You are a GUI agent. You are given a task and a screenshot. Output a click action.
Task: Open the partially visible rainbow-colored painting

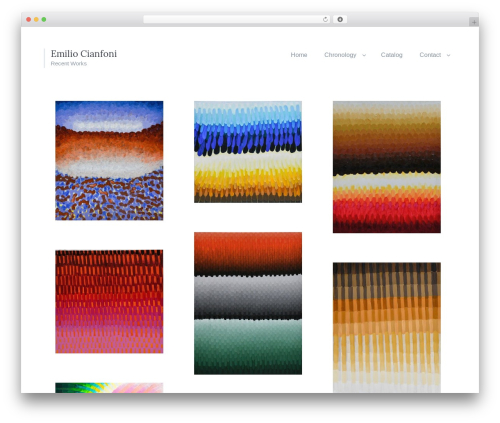[x=109, y=388]
